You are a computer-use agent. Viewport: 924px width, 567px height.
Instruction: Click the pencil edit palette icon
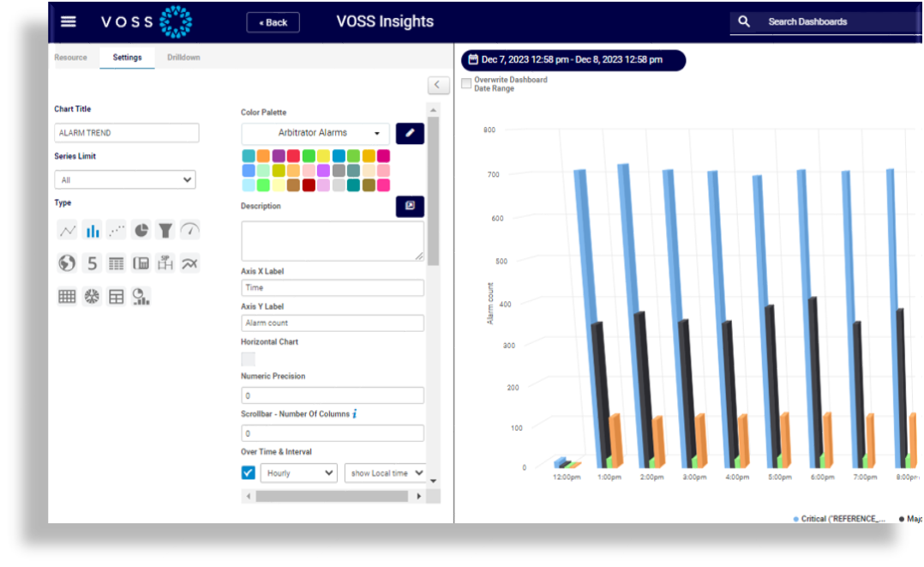click(x=410, y=133)
